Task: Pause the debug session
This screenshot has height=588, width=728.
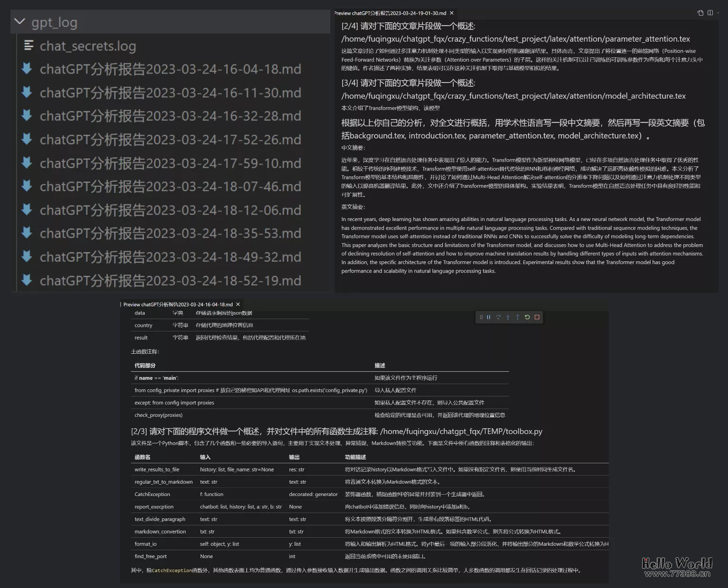Action: pyautogui.click(x=488, y=317)
